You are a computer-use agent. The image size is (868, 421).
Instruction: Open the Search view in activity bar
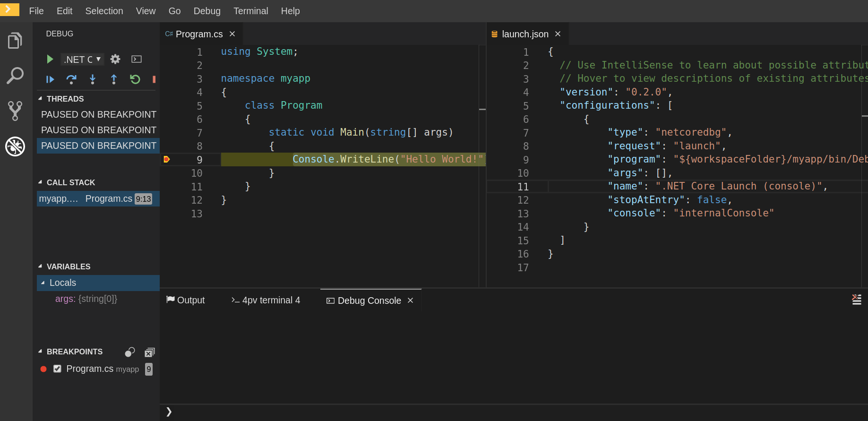[15, 76]
